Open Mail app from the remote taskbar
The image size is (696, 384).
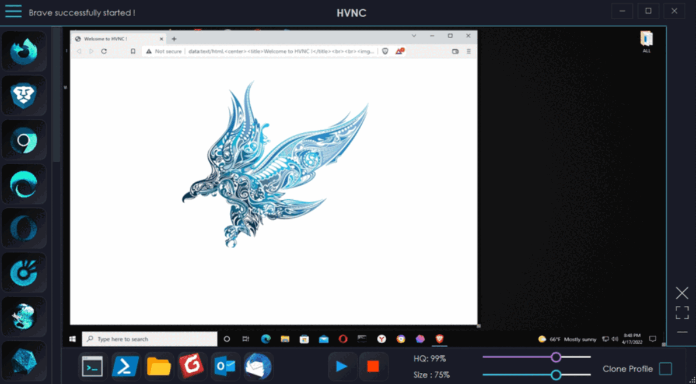324,339
